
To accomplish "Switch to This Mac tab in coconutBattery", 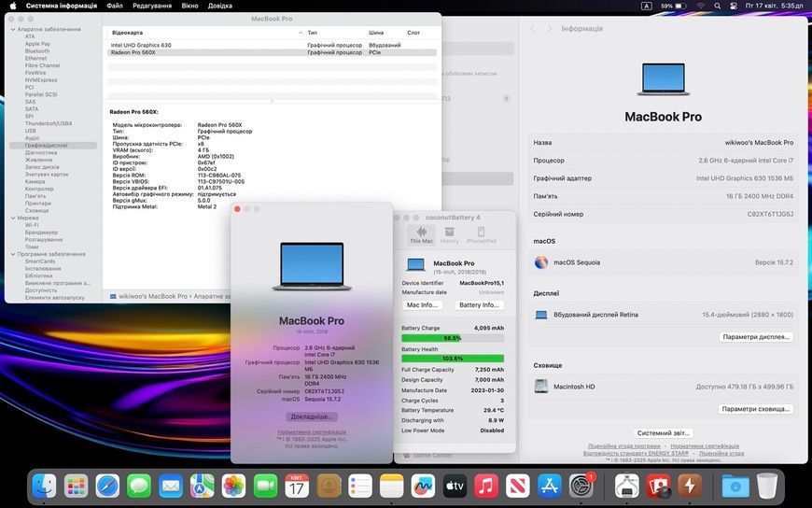I will pos(422,234).
